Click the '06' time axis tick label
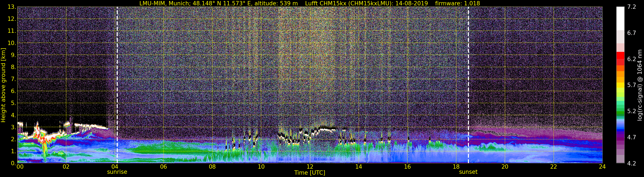The image size is (644, 177). tap(164, 167)
